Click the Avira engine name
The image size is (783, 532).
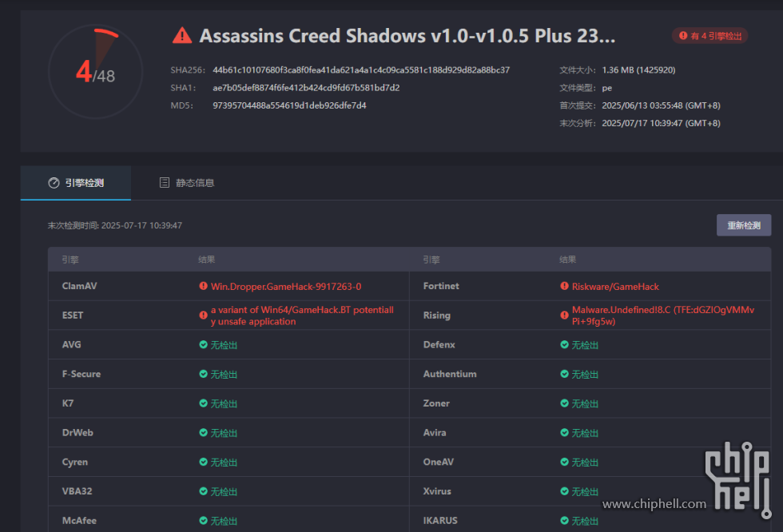tap(435, 433)
